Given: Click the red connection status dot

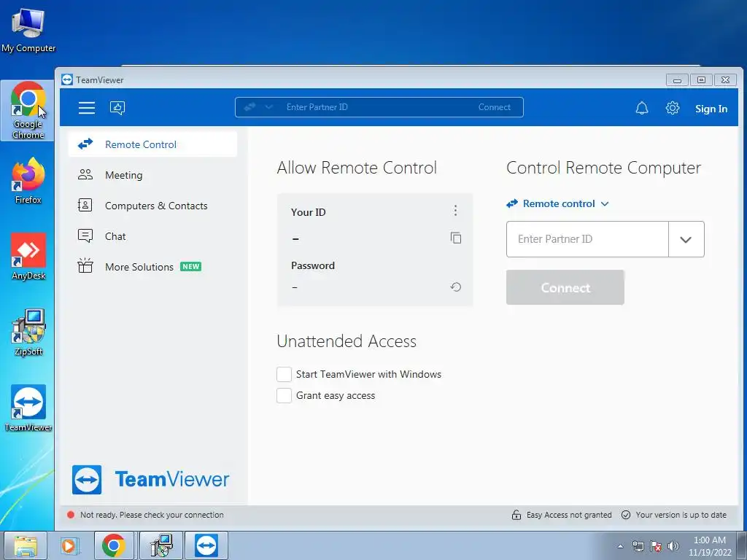Looking at the screenshot, I should (71, 515).
